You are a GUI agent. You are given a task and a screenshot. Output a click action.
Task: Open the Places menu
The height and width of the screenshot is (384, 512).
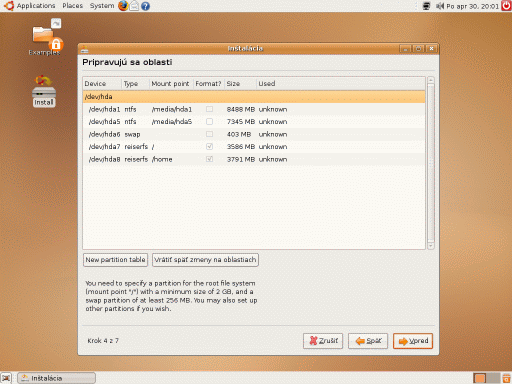pos(72,6)
